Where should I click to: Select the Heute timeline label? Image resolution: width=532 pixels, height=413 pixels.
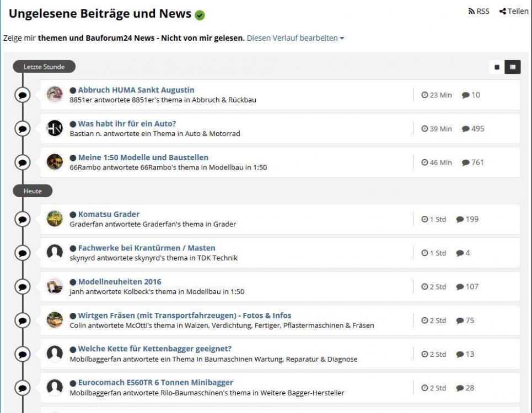pyautogui.click(x=33, y=191)
